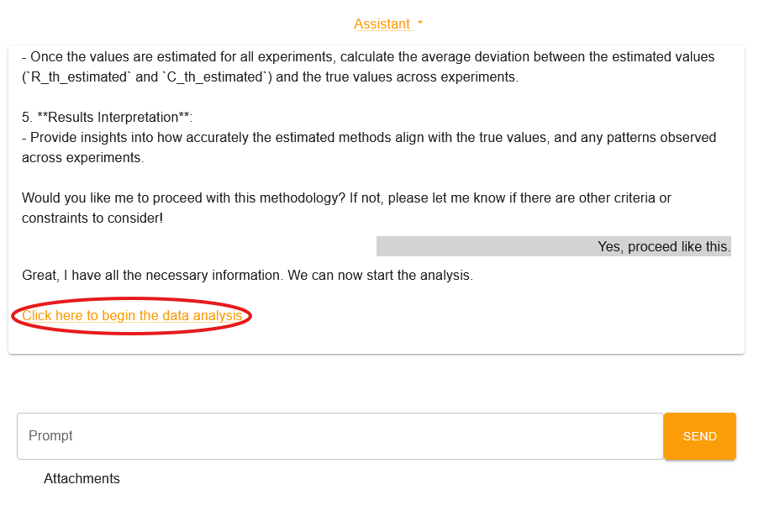This screenshot has width=769, height=532.
Task: Open the Attachments section
Action: pyautogui.click(x=82, y=478)
